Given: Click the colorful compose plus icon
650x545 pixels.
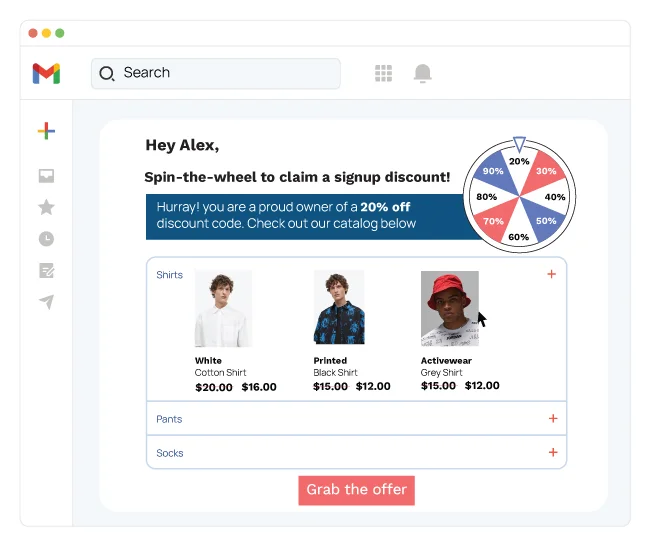Looking at the screenshot, I should pyautogui.click(x=46, y=131).
